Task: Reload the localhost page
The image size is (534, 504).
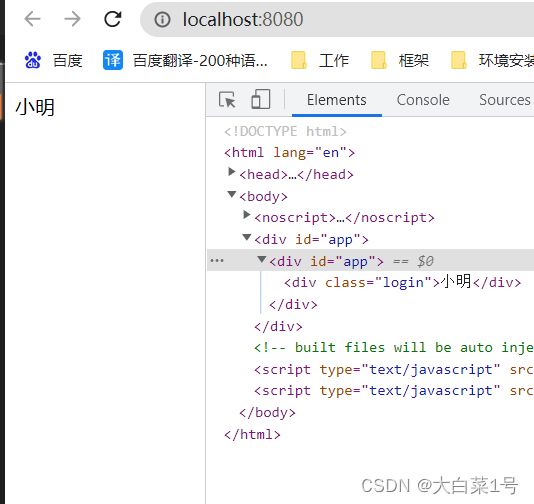Action: (x=113, y=19)
